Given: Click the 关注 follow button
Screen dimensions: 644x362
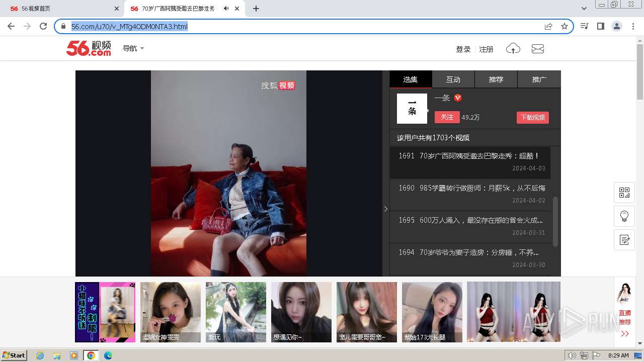Looking at the screenshot, I should [447, 117].
